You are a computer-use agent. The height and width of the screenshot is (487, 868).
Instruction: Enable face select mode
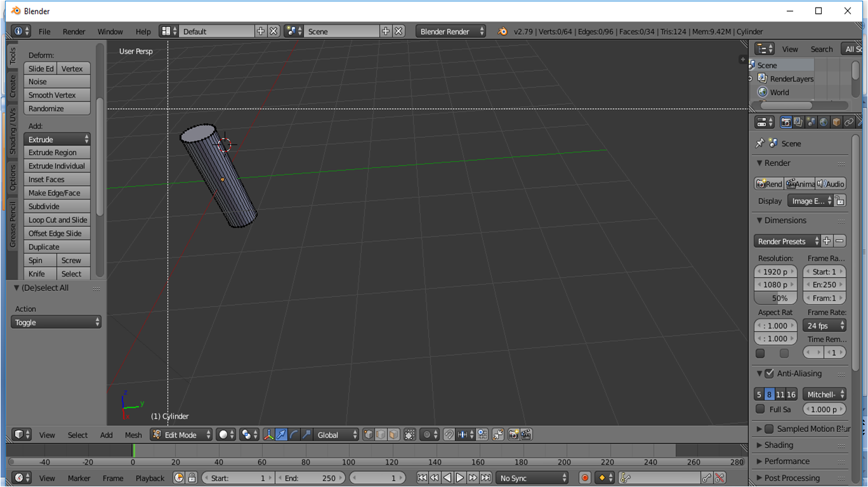coord(394,434)
